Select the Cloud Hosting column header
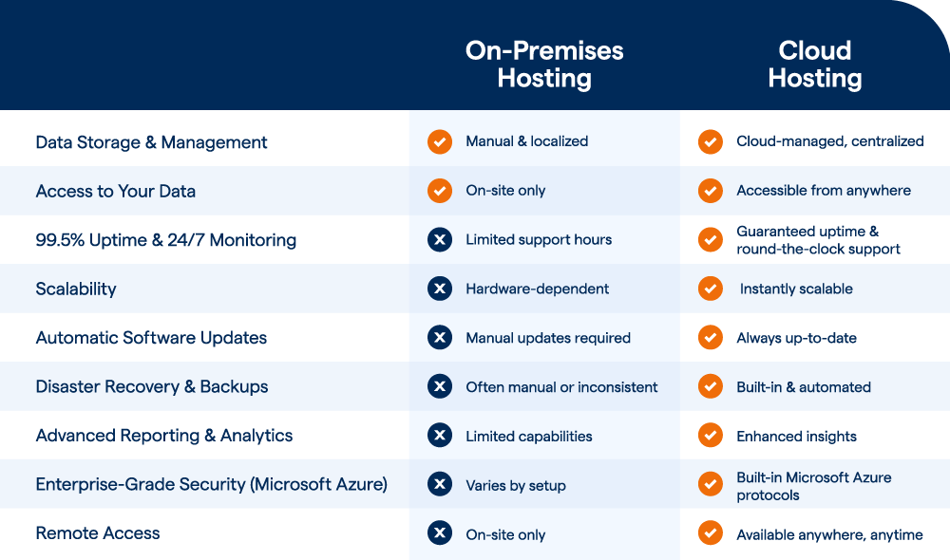The image size is (950, 560). click(814, 64)
